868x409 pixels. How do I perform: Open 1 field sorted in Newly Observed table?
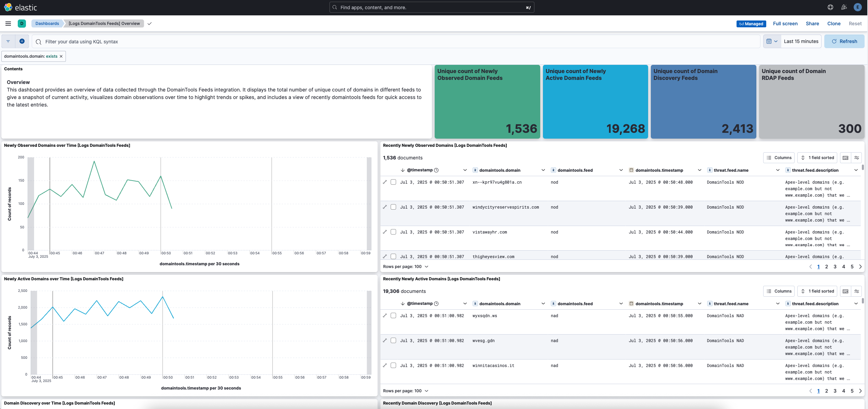pos(817,158)
